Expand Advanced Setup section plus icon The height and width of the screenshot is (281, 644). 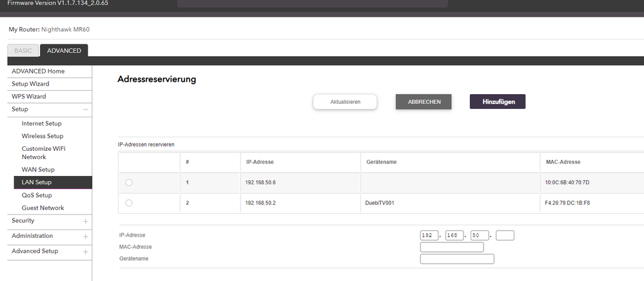pos(86,251)
